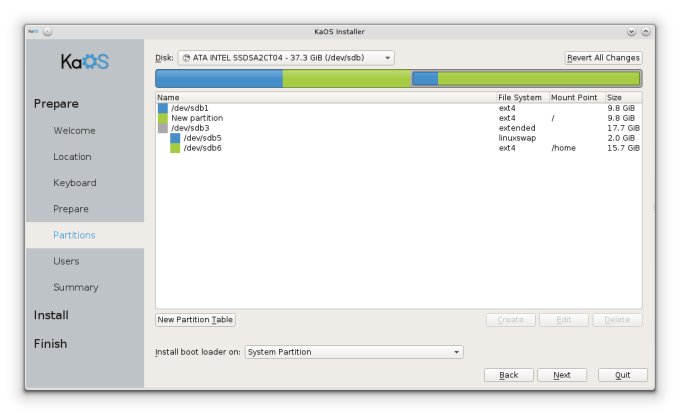This screenshot has width=680, height=415.
Task: Click the green marker beside /dev/sdb6
Action: (175, 148)
